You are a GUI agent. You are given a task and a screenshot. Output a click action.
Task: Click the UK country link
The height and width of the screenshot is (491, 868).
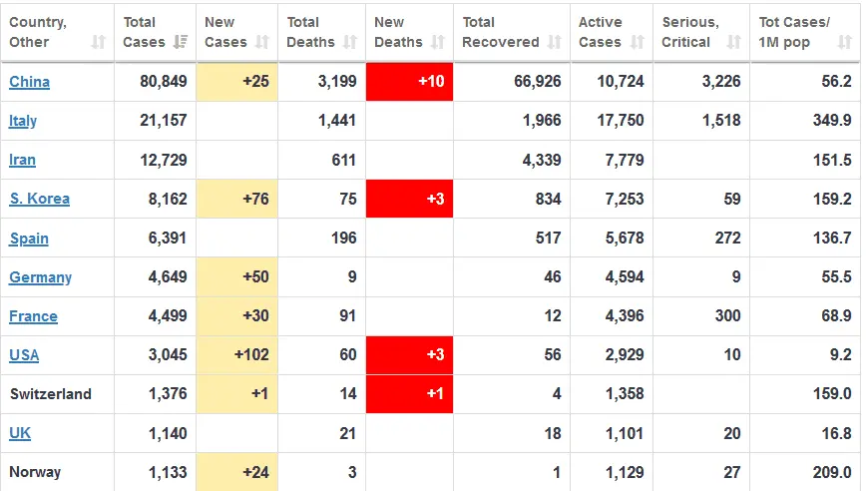pos(20,433)
